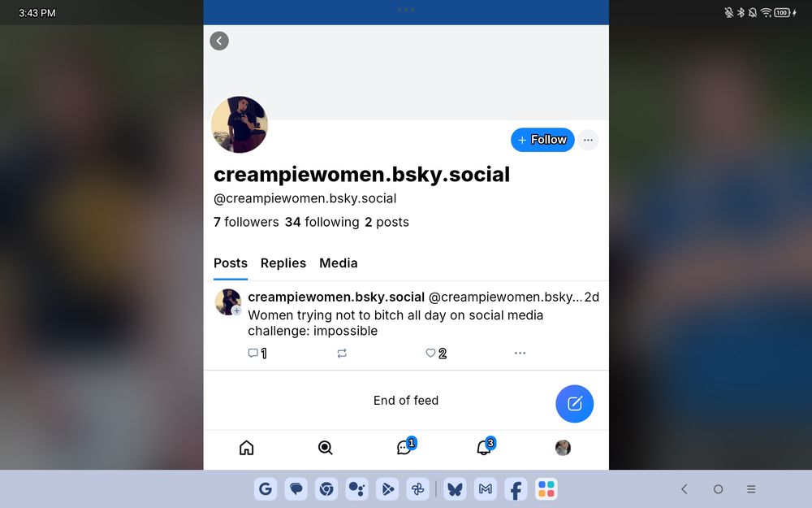Open the post's three-dot options menu
812x508 pixels.
[x=520, y=353]
